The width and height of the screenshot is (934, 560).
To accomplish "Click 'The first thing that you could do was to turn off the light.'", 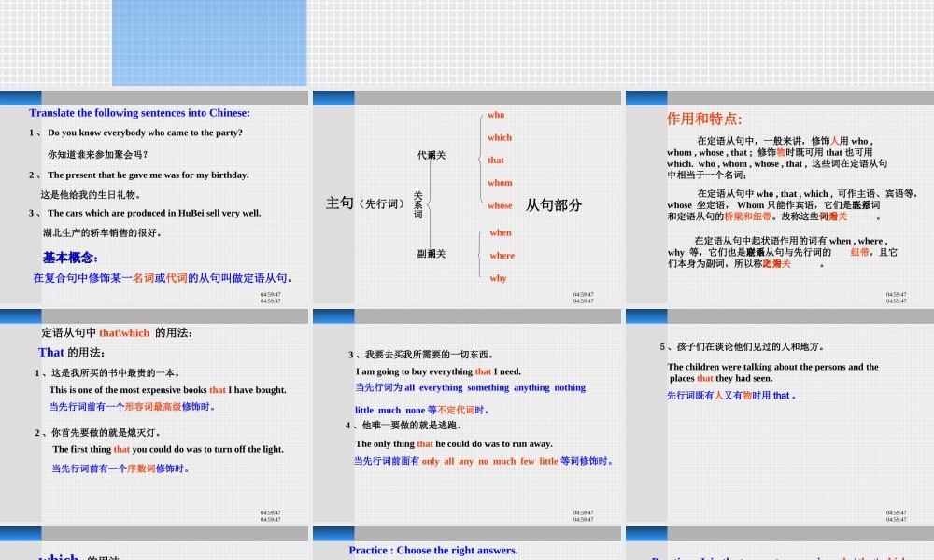I will [x=168, y=449].
